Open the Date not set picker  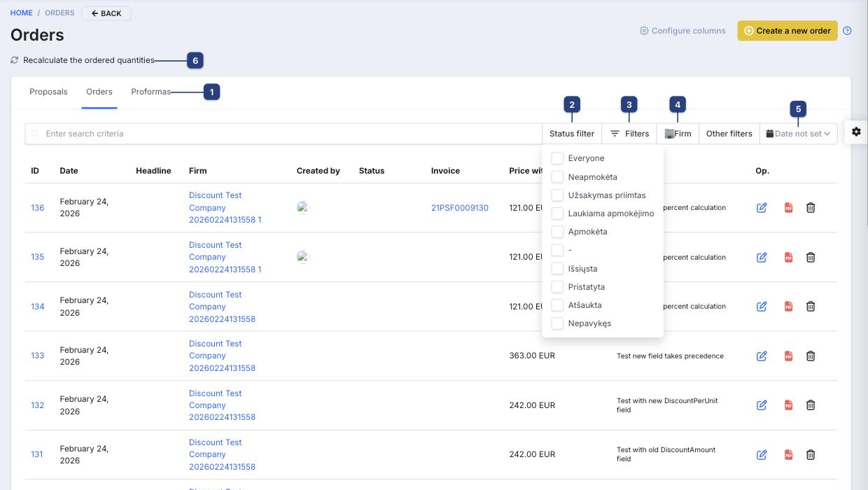click(x=799, y=134)
